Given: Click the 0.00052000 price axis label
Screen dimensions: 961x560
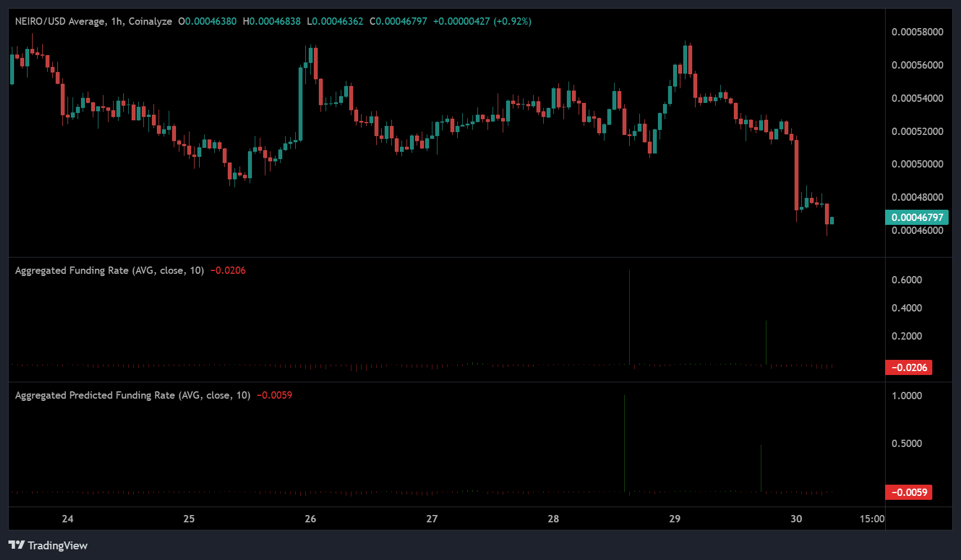Looking at the screenshot, I should click(917, 132).
